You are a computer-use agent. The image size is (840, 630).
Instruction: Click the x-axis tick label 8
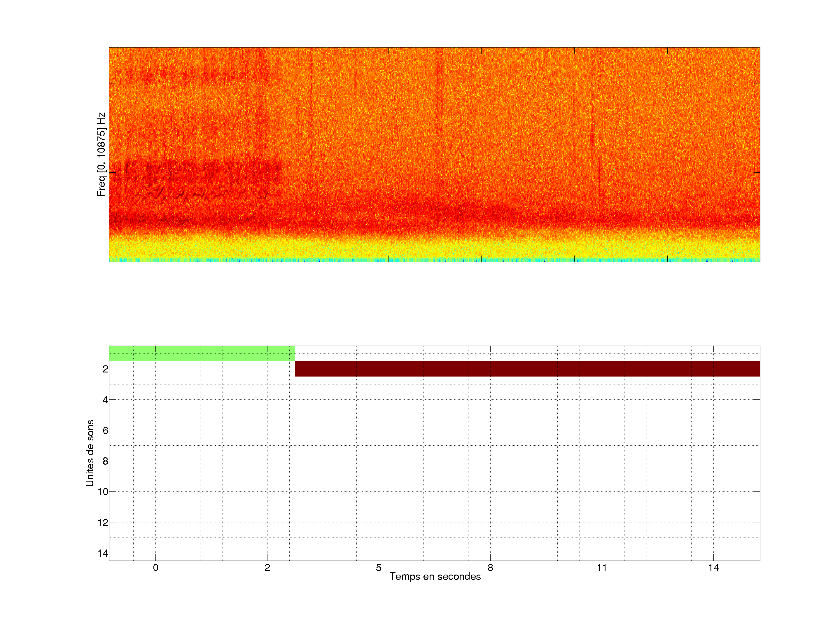(x=490, y=568)
